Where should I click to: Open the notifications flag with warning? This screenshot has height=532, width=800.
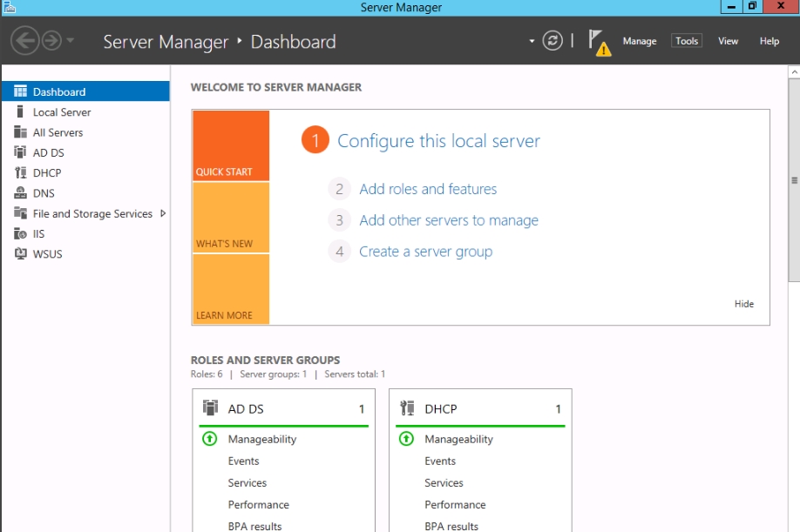coord(599,43)
